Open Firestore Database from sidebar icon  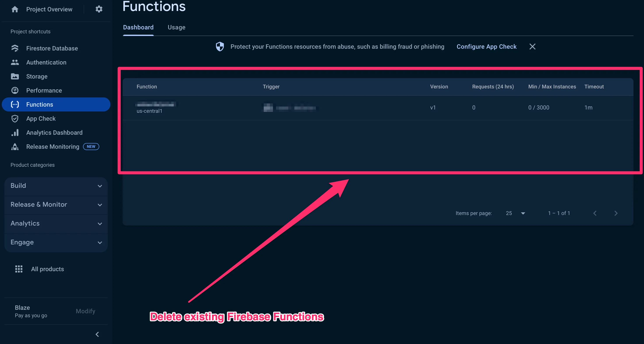(15, 48)
